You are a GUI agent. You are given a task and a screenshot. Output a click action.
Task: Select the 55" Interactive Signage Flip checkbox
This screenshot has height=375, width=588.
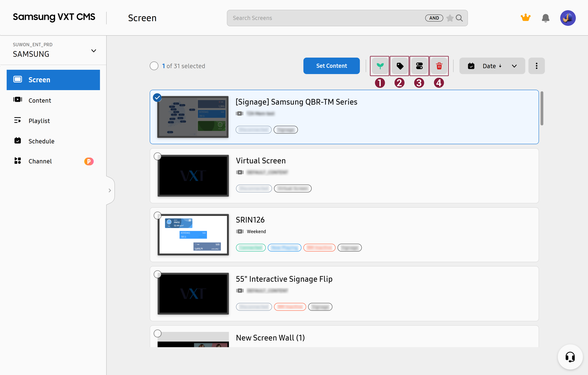click(158, 274)
